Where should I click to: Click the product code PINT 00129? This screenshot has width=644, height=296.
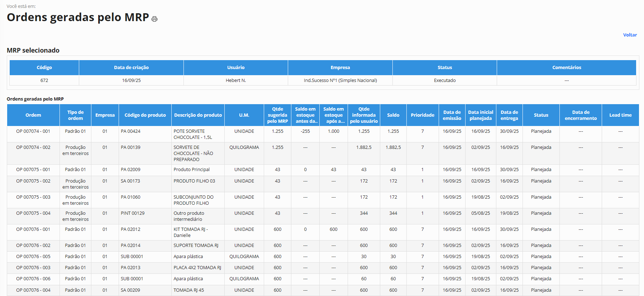[x=133, y=213]
